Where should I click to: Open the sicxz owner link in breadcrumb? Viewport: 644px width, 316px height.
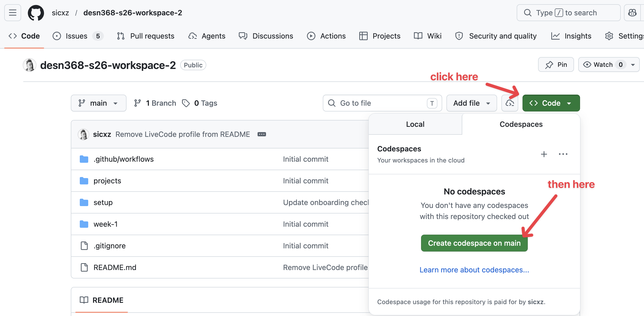(x=60, y=13)
